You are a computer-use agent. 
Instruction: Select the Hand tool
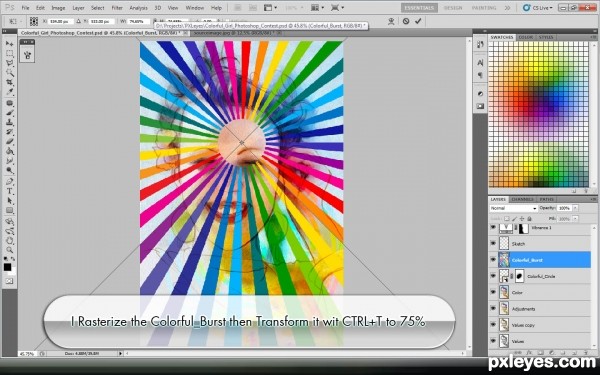point(9,241)
